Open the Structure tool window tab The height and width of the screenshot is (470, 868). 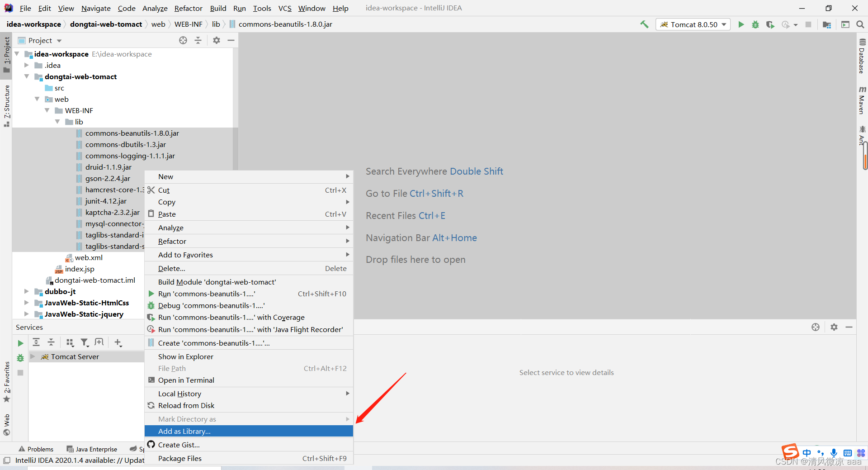click(x=6, y=106)
